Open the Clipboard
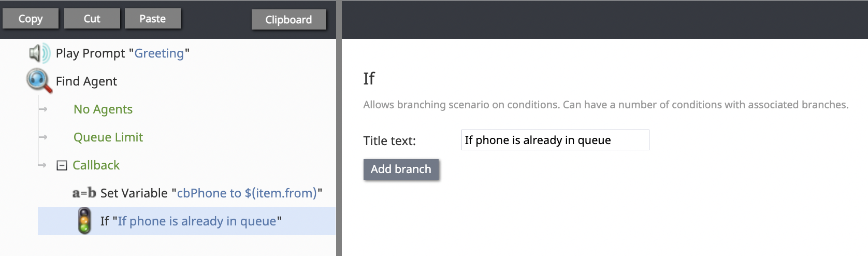 (288, 20)
